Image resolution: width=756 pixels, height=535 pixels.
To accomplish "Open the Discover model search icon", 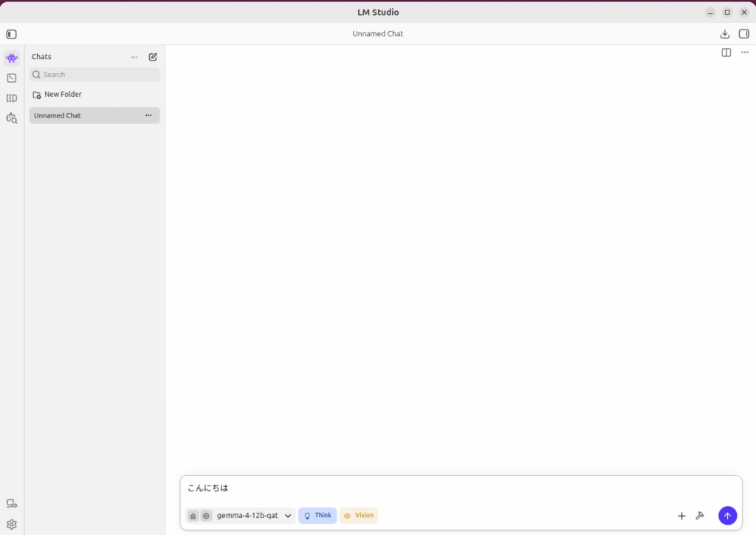I will [12, 118].
